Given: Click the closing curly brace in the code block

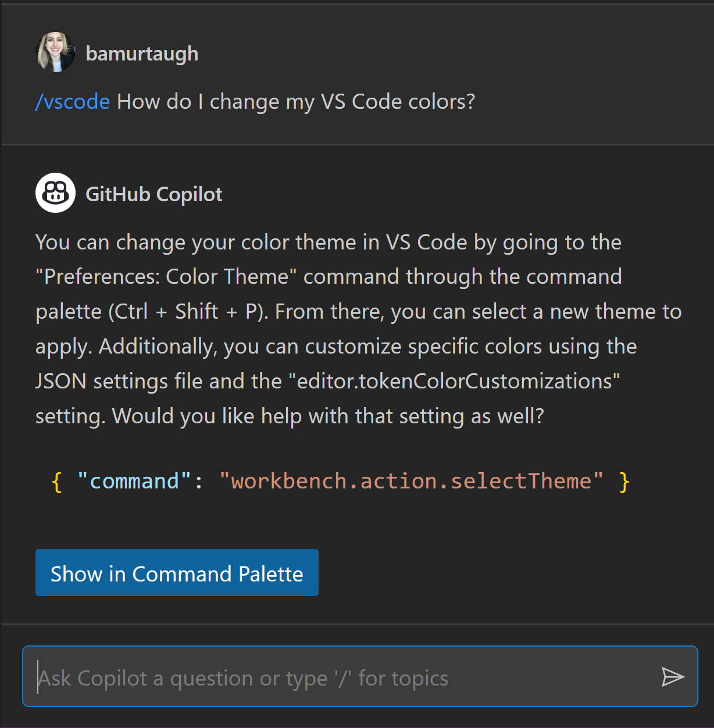Looking at the screenshot, I should 625,481.
